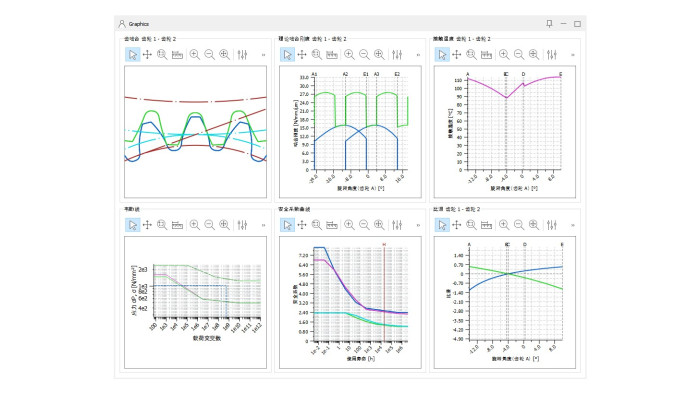Zoom out on the gear tooth profile panel

pyautogui.click(x=209, y=54)
